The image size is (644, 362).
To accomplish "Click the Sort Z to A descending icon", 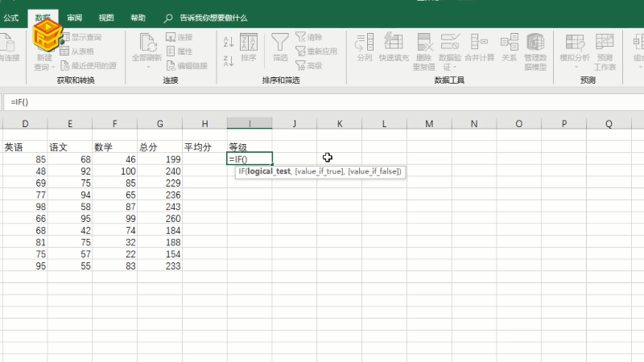I will tap(228, 58).
